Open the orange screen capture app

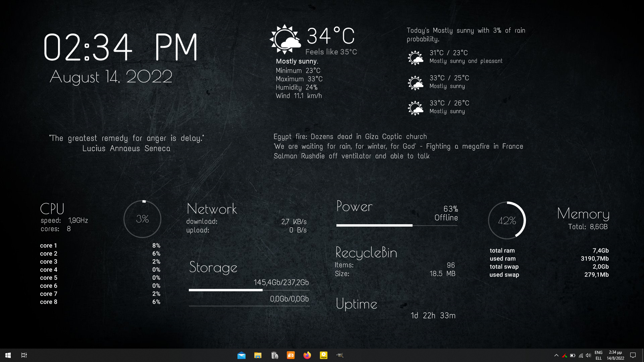click(290, 355)
